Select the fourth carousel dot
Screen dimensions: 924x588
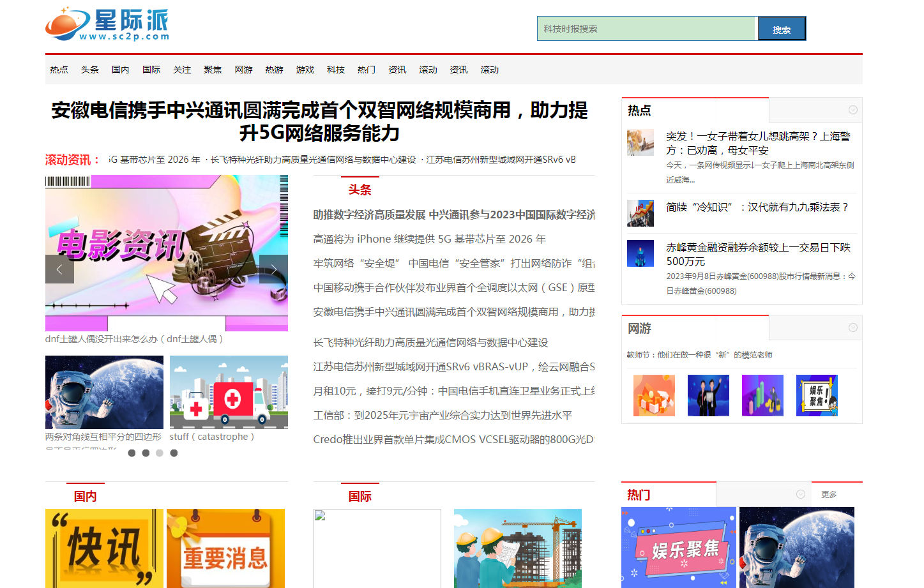pos(174,453)
